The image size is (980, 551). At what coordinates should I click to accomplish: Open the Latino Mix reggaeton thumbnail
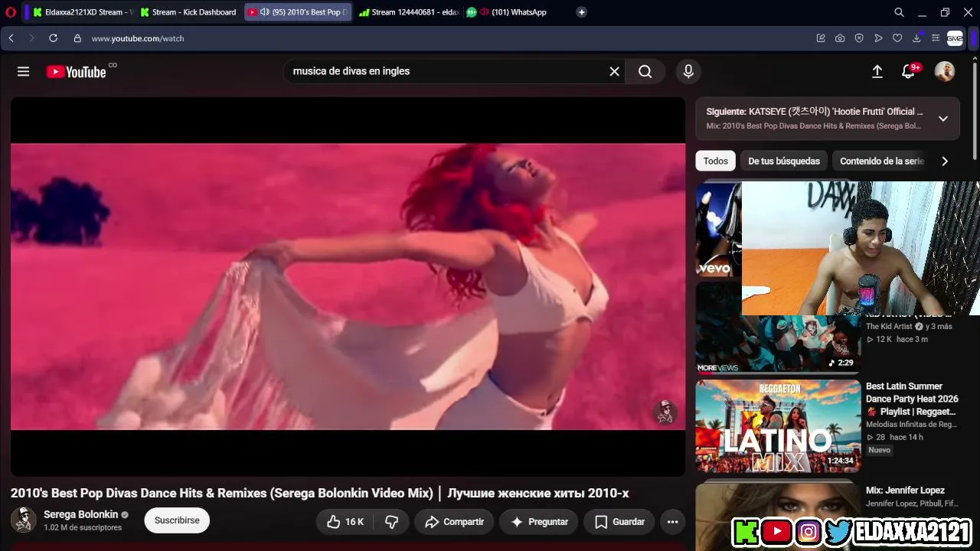click(778, 426)
